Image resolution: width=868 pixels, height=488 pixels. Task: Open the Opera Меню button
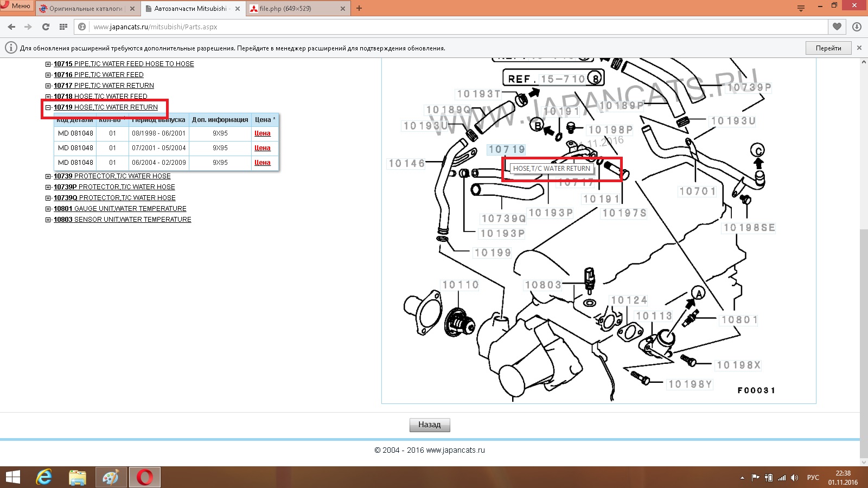pyautogui.click(x=16, y=6)
